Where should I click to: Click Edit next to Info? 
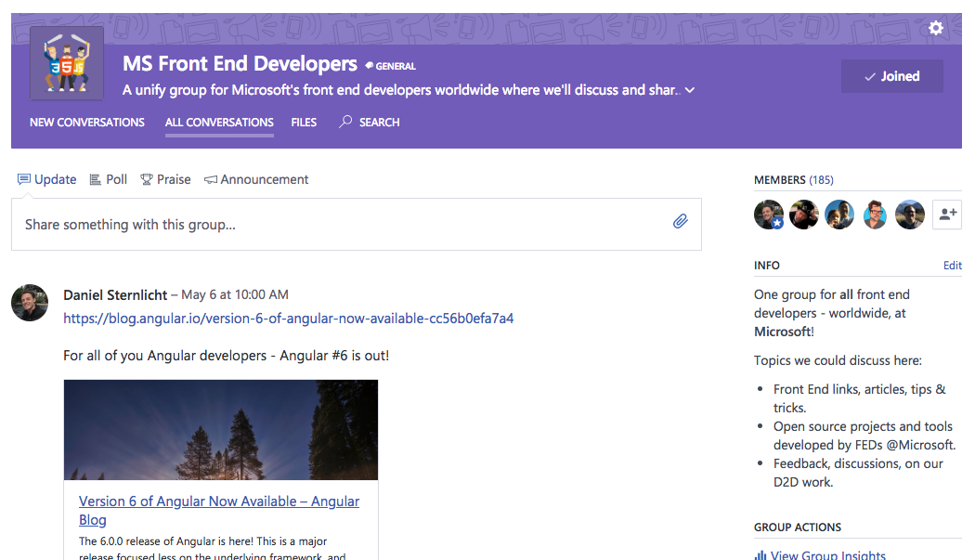click(x=953, y=266)
